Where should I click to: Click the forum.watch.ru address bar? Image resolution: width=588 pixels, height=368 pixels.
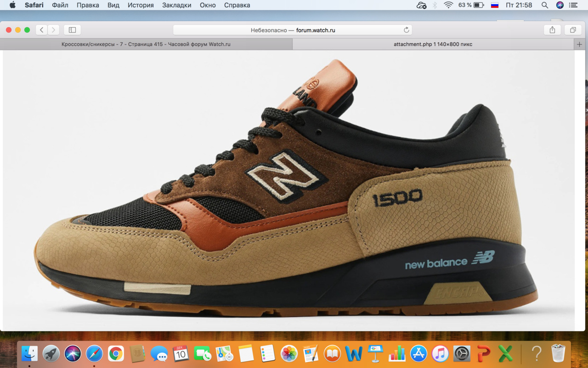click(293, 30)
